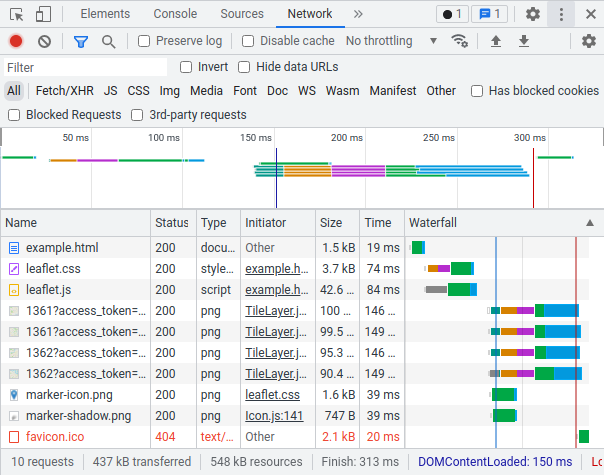The image size is (604, 475).
Task: Stop recording network log
Action: 16,41
